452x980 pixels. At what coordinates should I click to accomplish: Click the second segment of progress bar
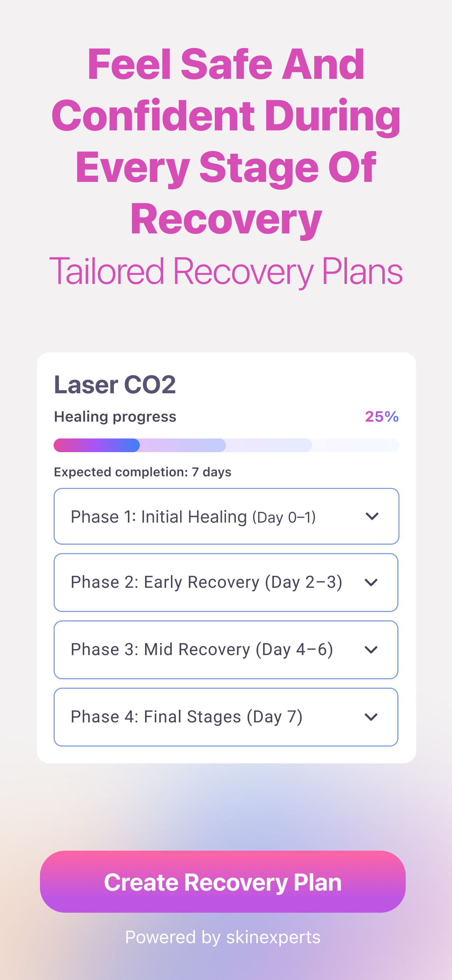[183, 445]
